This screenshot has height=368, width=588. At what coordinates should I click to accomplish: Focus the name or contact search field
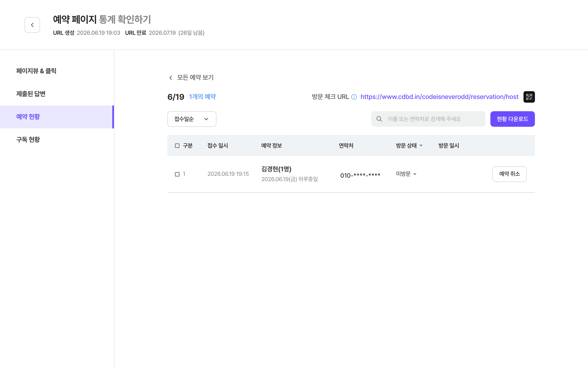coord(428,119)
